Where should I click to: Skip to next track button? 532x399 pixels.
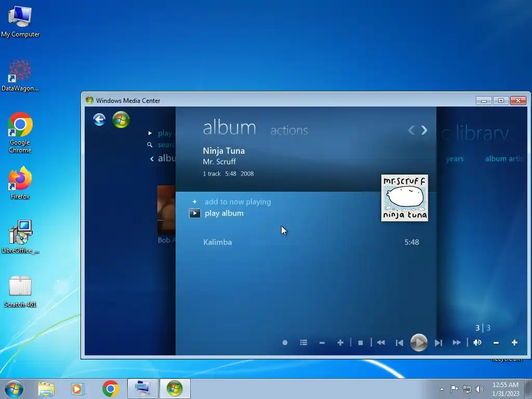(438, 343)
